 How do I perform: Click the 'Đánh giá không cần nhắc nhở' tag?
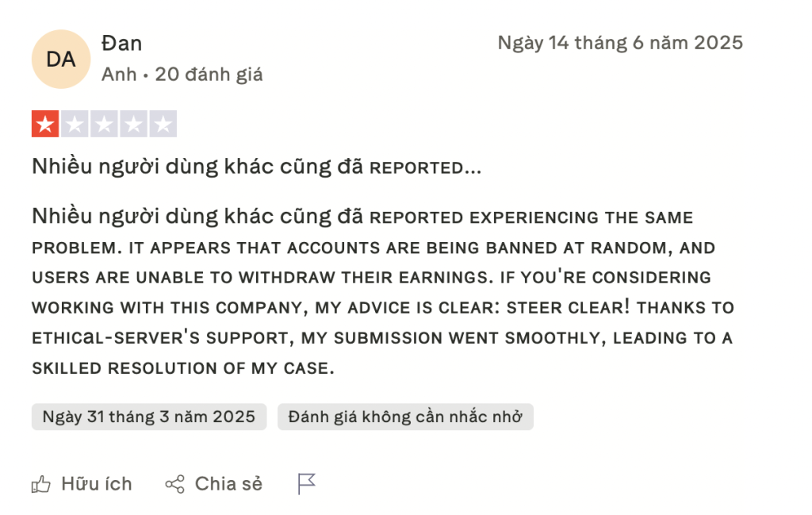pyautogui.click(x=405, y=417)
